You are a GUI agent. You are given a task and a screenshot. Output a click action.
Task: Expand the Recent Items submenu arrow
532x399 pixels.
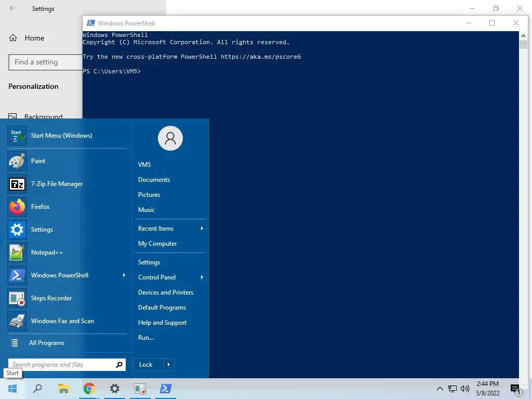202,229
